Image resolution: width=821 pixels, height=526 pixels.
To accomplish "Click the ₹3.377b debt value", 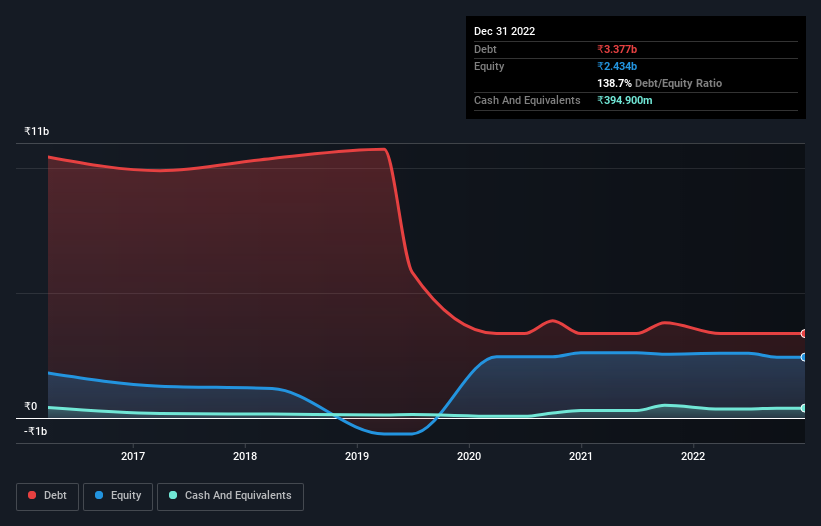I will pos(617,49).
